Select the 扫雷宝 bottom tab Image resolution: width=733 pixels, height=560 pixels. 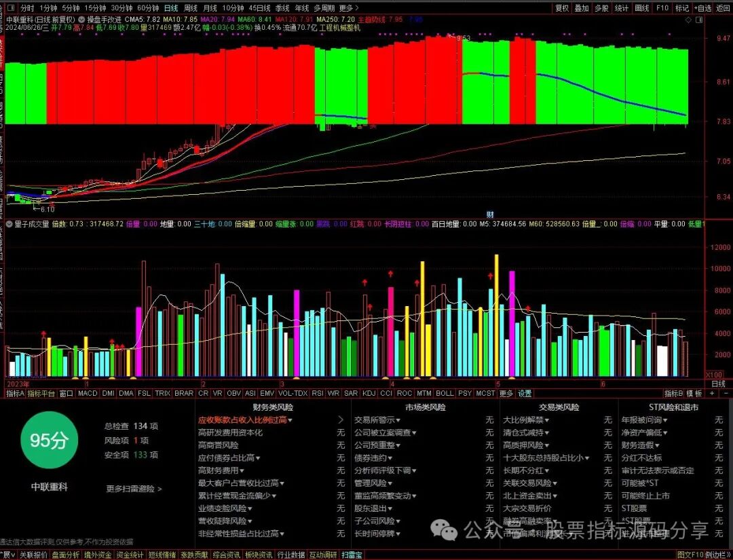[352, 555]
